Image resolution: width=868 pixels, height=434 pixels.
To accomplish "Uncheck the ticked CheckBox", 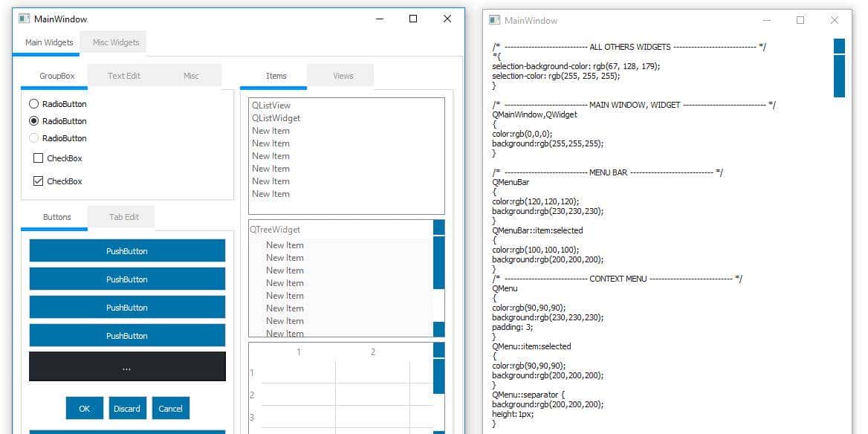I will pyautogui.click(x=39, y=181).
